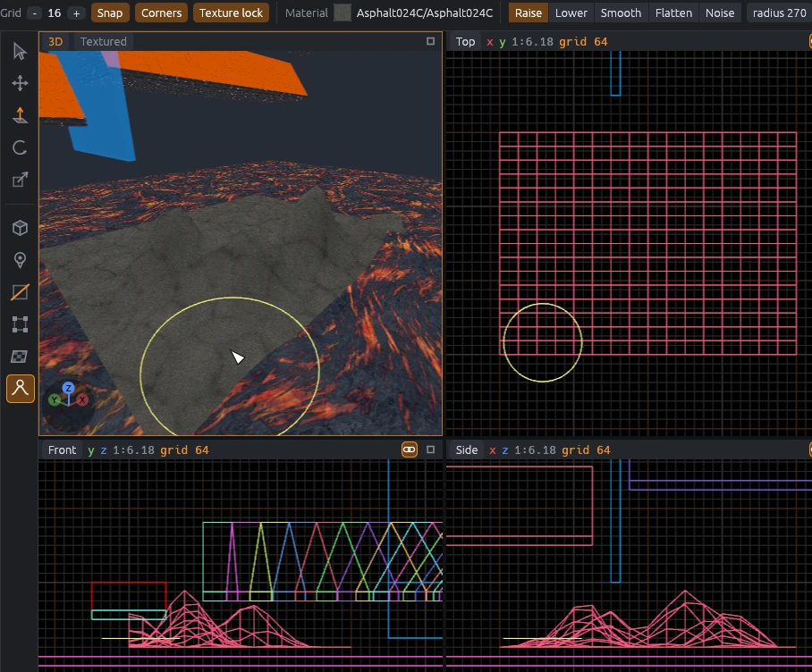Maximize the 3D viewport
The height and width of the screenshot is (672, 812).
430,41
